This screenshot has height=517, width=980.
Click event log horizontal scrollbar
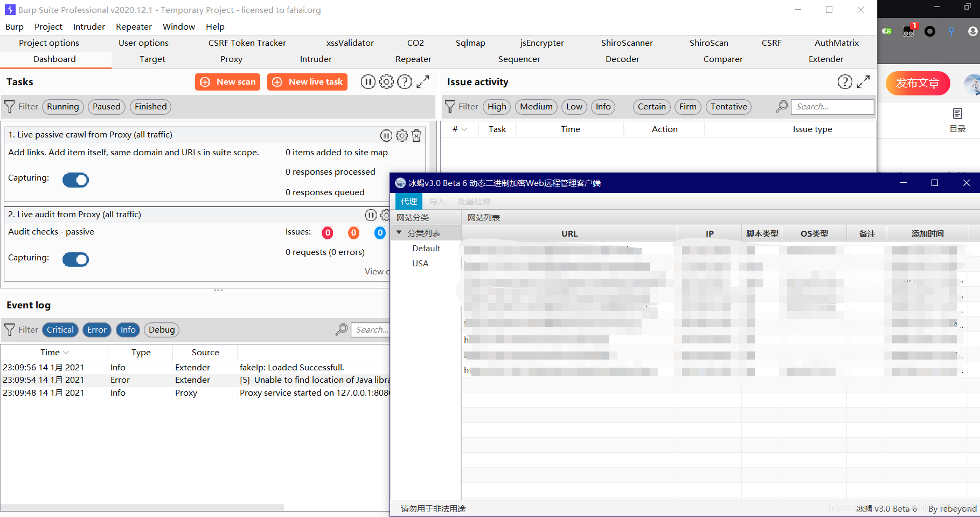pos(142,508)
